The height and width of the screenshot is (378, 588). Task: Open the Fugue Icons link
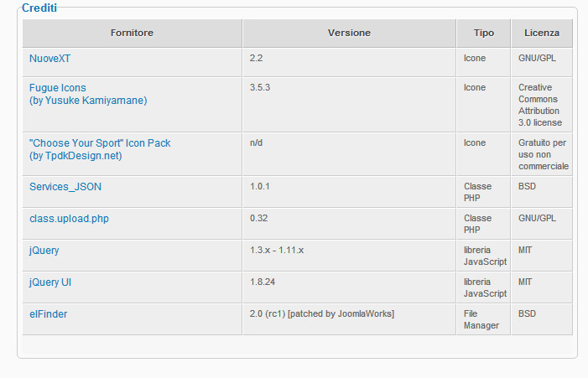click(57, 88)
